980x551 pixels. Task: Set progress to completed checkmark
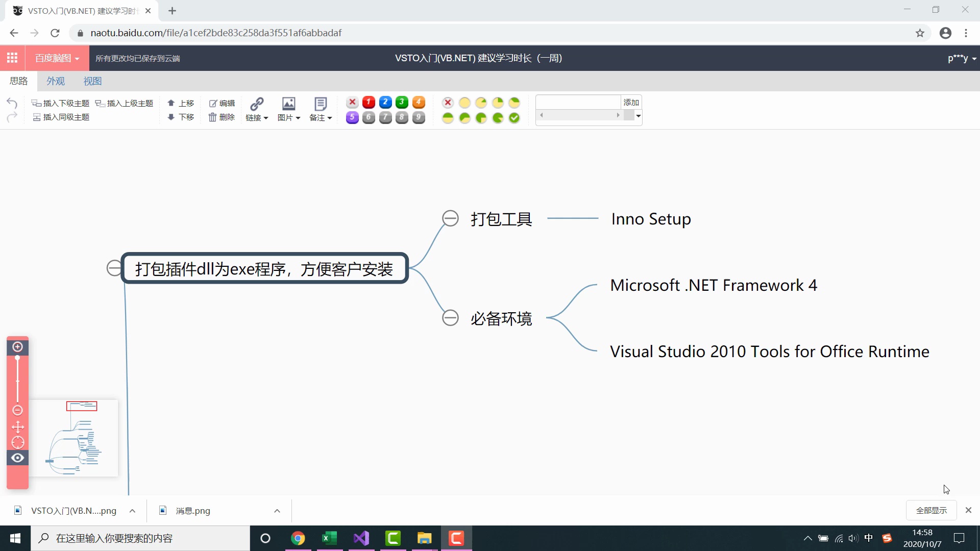(x=514, y=118)
